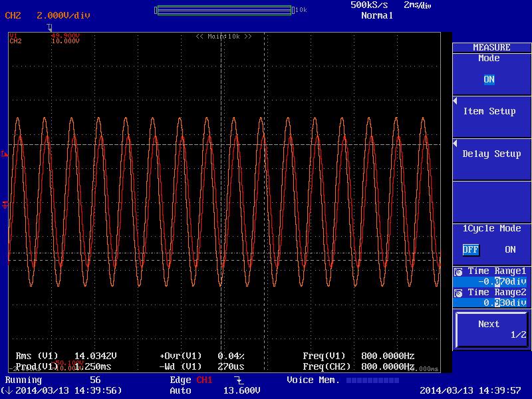532x399 pixels.
Task: Click the acquisition memory position bar at top
Action: coord(223,10)
